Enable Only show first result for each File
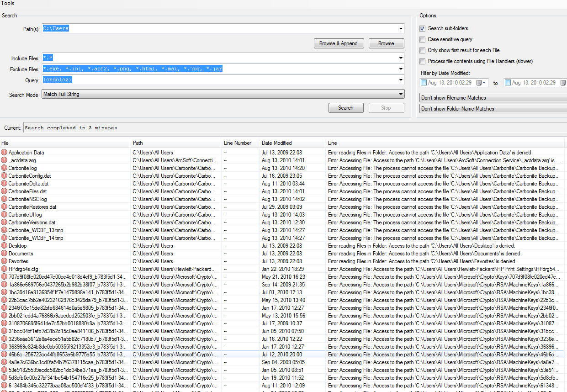This screenshot has height=392, width=567. coord(423,50)
